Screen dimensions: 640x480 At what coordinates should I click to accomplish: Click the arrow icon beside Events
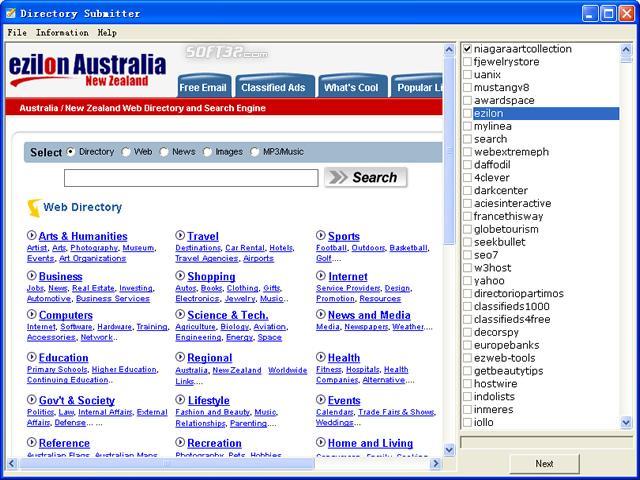[x=321, y=399]
